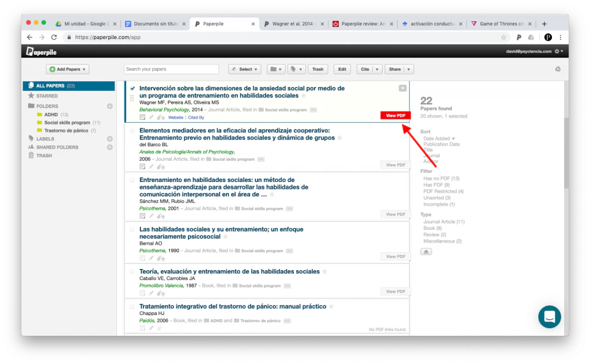Collapse the sidebar panel with eject button
Image resolution: width=590 pixels, height=364 pixels.
[x=426, y=252]
